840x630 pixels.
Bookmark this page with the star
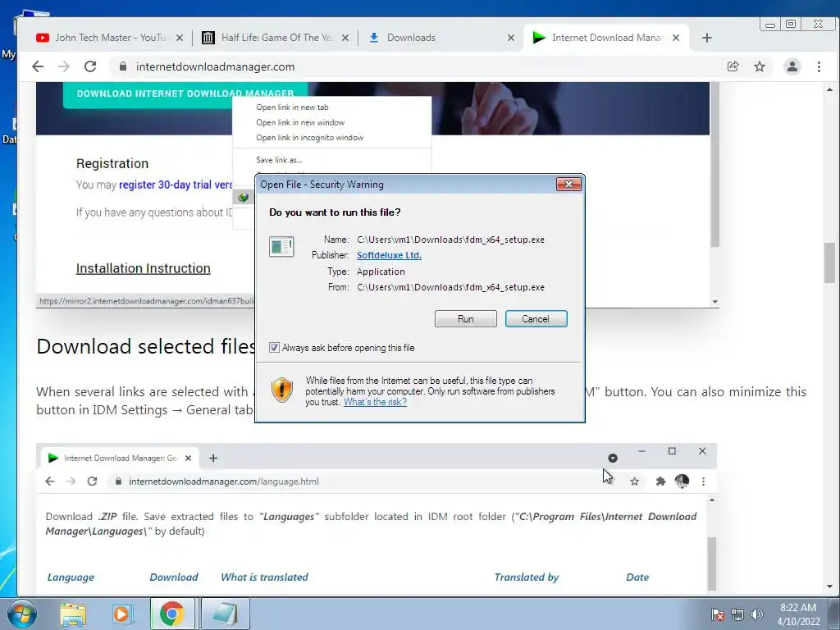coord(760,66)
